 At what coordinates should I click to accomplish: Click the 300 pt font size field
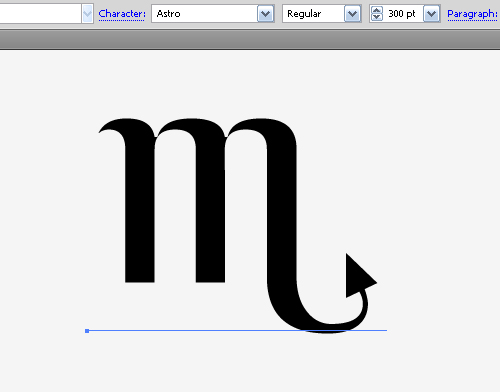click(x=403, y=14)
